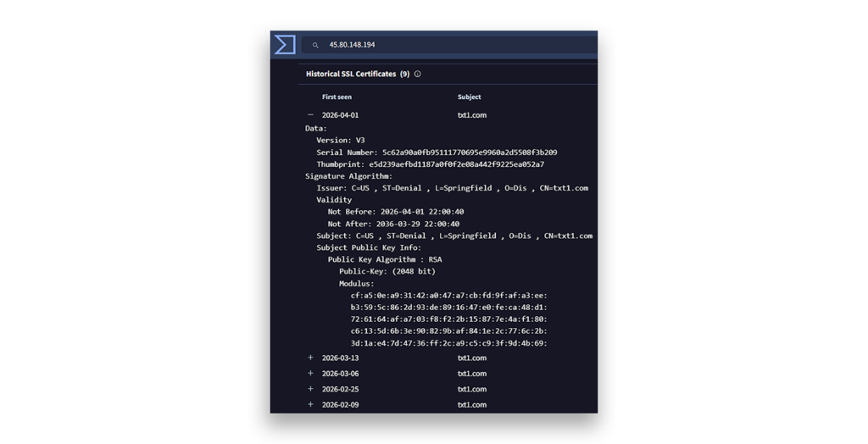Select the 2026-04-01 date text
The image size is (868, 444).
point(341,115)
